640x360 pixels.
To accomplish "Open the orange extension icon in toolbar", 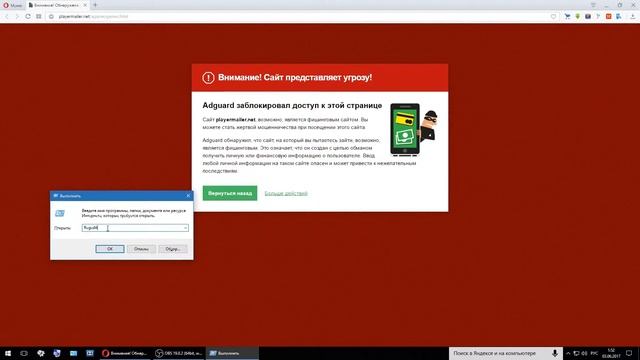I will [609, 16].
